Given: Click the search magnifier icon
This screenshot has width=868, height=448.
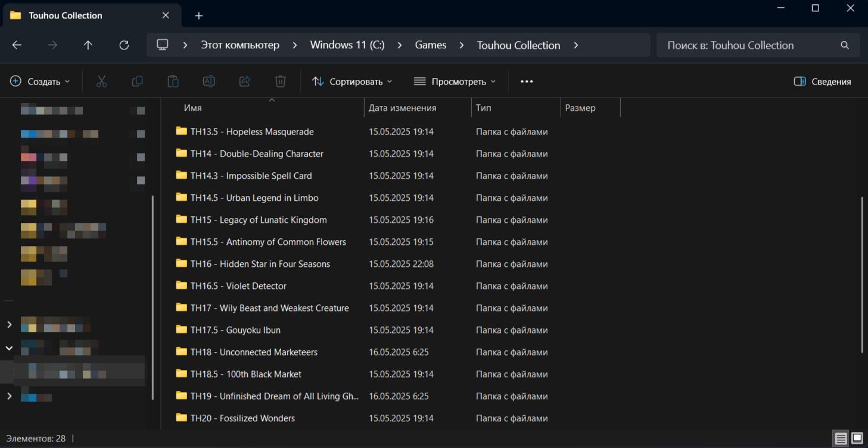Looking at the screenshot, I should pos(844,45).
